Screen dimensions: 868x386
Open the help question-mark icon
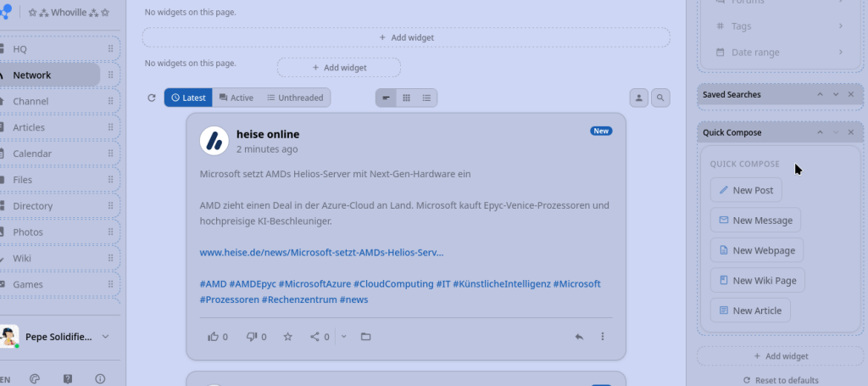[68, 379]
